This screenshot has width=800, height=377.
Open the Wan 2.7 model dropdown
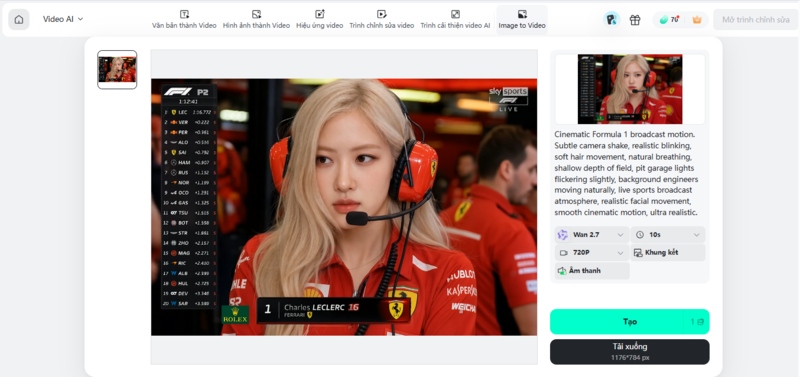click(x=592, y=235)
